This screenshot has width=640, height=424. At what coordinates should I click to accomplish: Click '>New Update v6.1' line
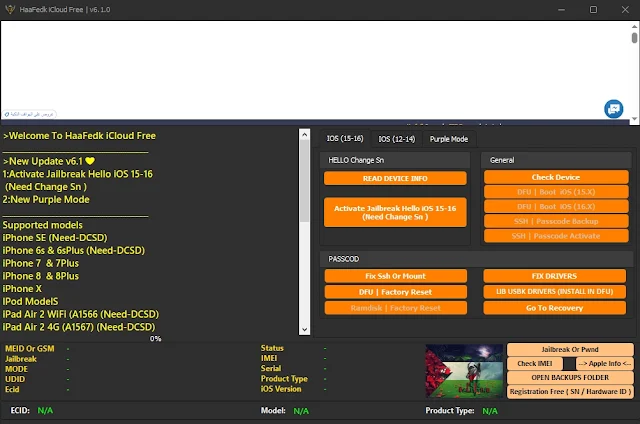pos(49,161)
